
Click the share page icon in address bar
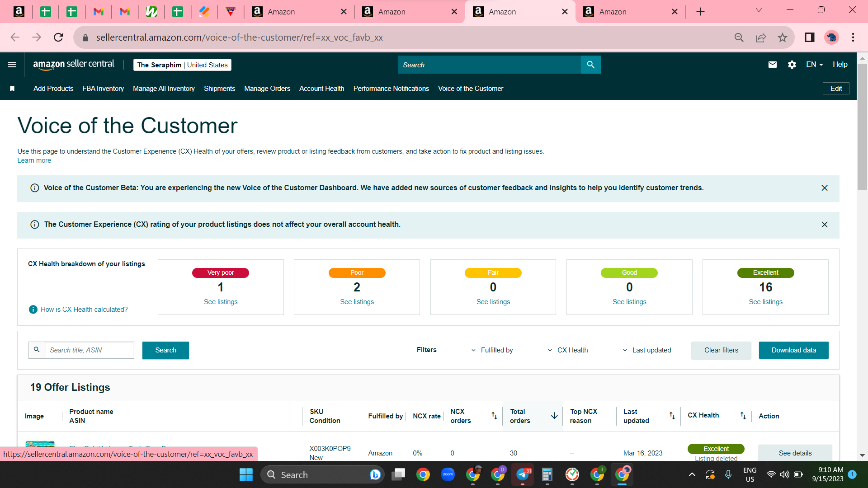(x=761, y=38)
